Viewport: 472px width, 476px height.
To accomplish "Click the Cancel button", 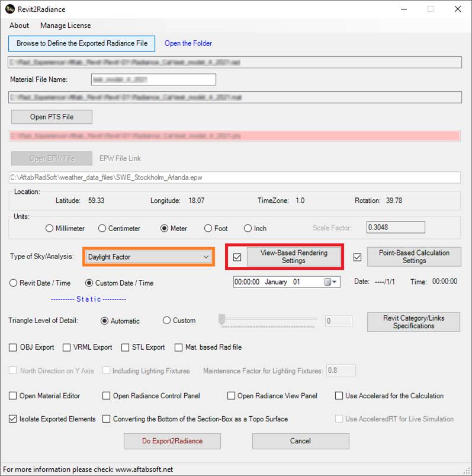I will coord(301,441).
